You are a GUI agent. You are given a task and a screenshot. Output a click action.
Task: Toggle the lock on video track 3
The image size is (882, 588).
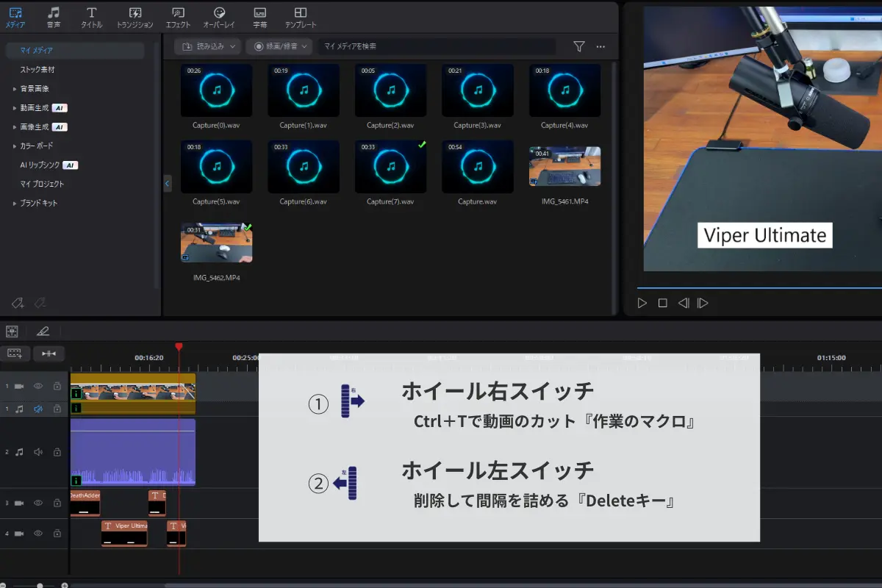coord(57,503)
